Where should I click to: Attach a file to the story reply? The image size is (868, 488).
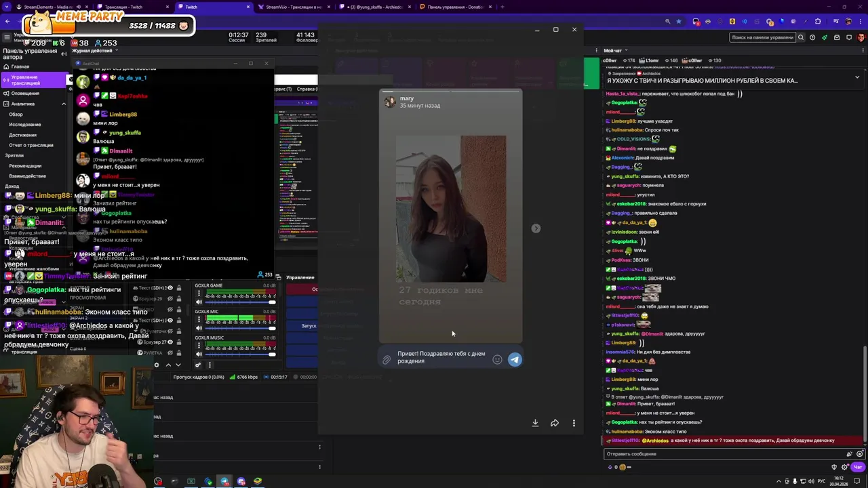pos(387,360)
